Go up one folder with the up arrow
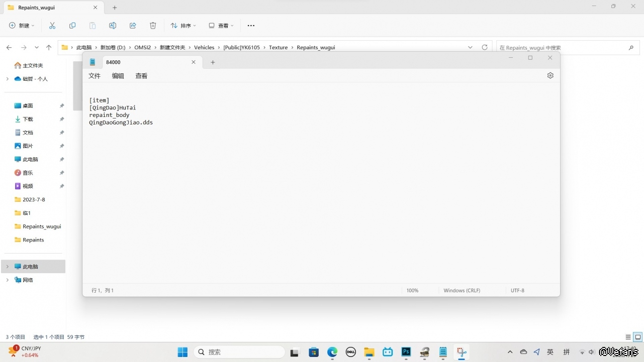Viewport: 644px width, 362px height. click(49, 47)
